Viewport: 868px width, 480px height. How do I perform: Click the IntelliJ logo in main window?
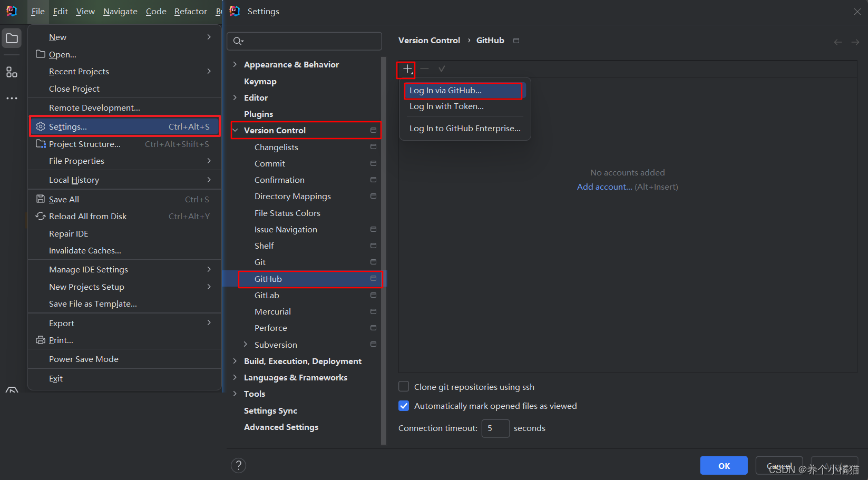(x=12, y=11)
